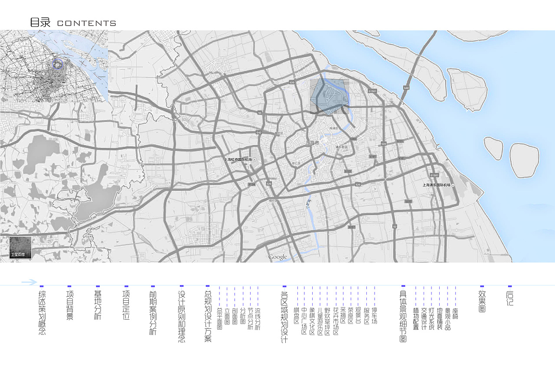Click the 停车场 sub-item
Viewport: 555px width, 392px height.
pos(374,316)
